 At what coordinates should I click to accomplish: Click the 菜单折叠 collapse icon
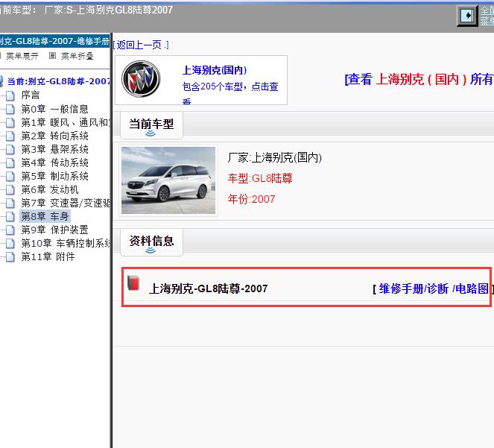click(x=53, y=56)
